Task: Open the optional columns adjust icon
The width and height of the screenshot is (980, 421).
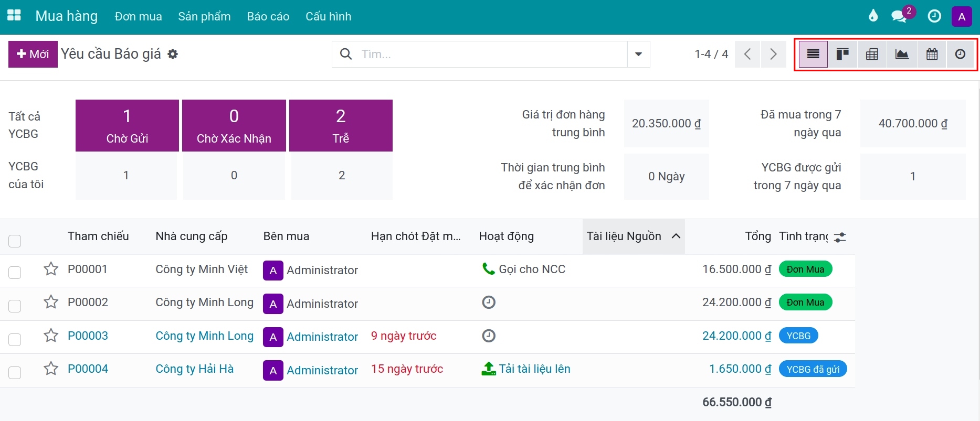Action: coord(840,237)
